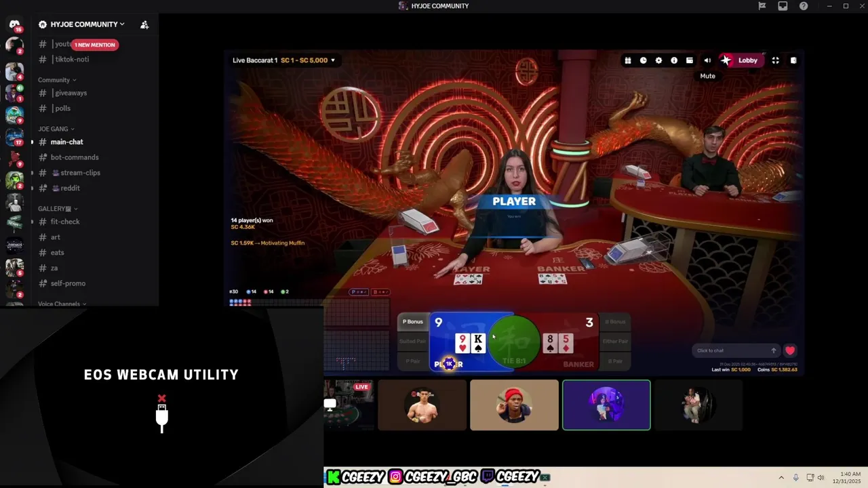Open the gift box icon in baccarat toolbar
The image size is (868, 488).
[x=628, y=60]
